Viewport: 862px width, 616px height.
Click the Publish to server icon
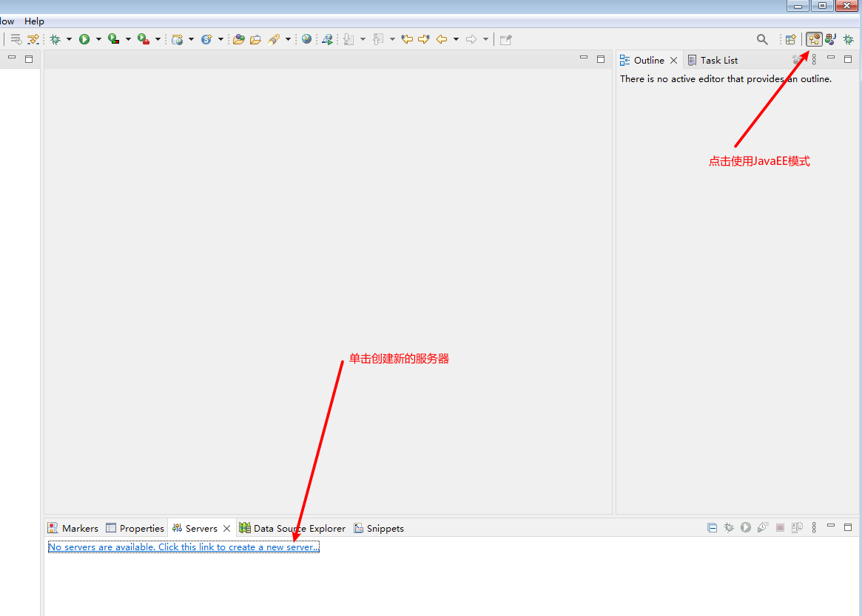pos(797,527)
